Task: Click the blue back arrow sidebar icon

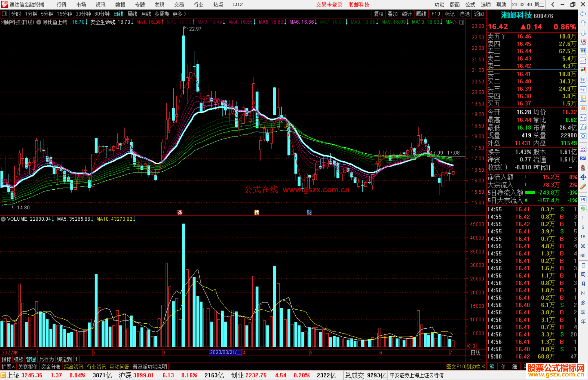Action: (x=583, y=14)
